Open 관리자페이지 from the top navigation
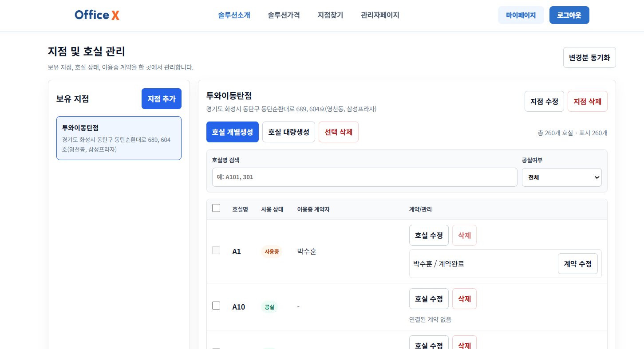The width and height of the screenshot is (644, 349). pyautogui.click(x=380, y=15)
